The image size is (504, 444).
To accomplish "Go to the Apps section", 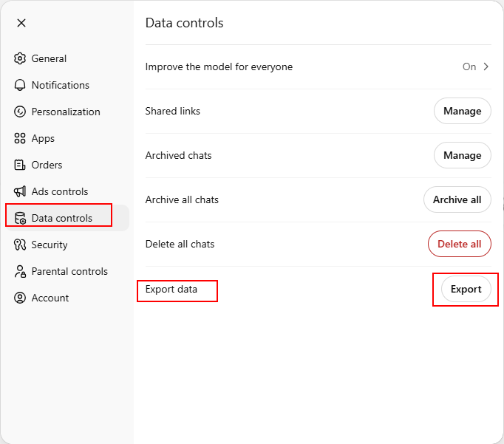I will coord(67,138).
